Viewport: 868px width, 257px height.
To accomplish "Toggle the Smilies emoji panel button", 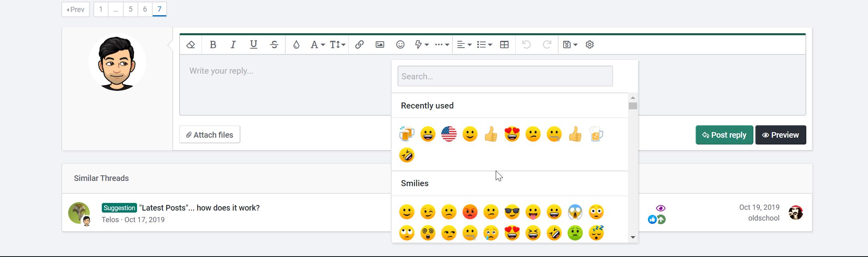I will (x=400, y=44).
